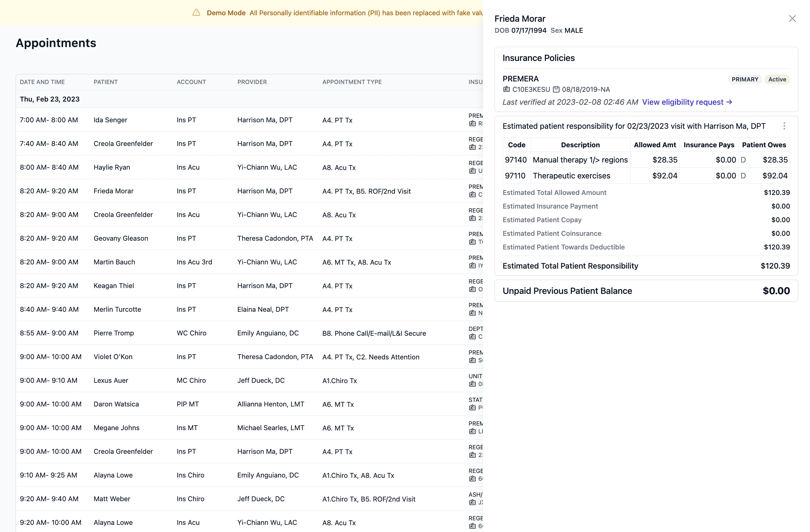Select patient Keagan Thiel
This screenshot has width=810, height=532.
[114, 286]
